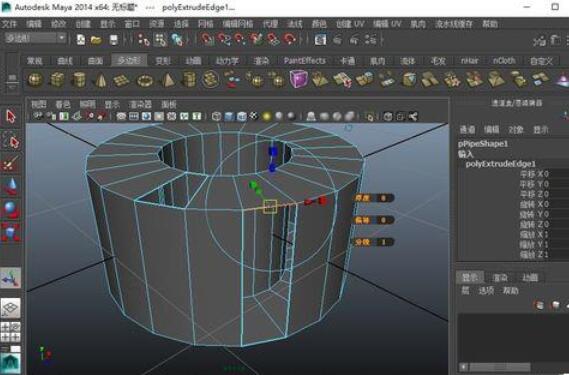The height and width of the screenshot is (375, 569).
Task: Toggle wireframe display in viewport toolbar
Action: coord(217,116)
